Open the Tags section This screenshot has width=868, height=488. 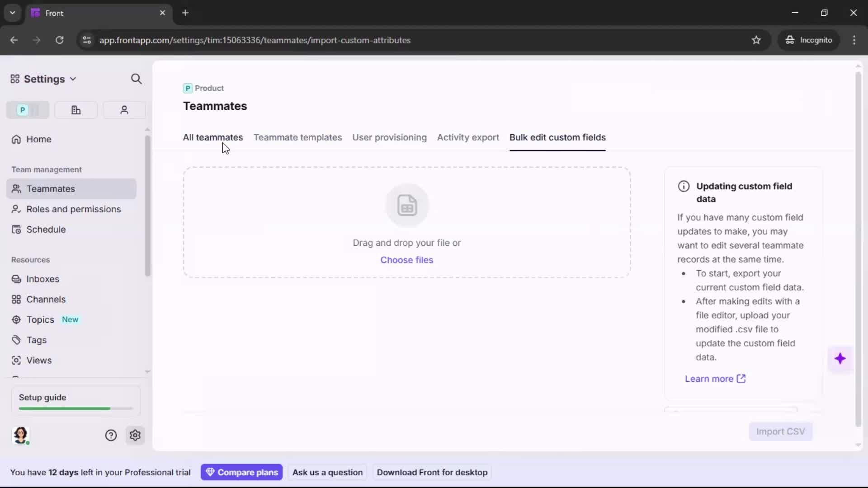click(37, 340)
